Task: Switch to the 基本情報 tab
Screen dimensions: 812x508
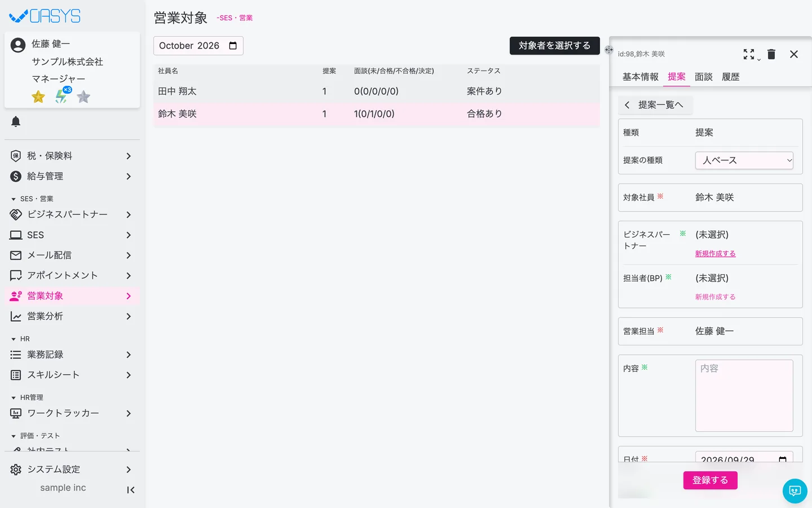Action: click(x=641, y=77)
